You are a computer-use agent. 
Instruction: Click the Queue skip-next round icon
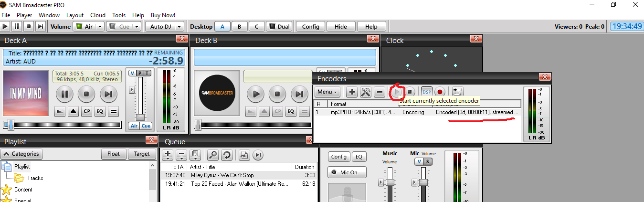258,155
